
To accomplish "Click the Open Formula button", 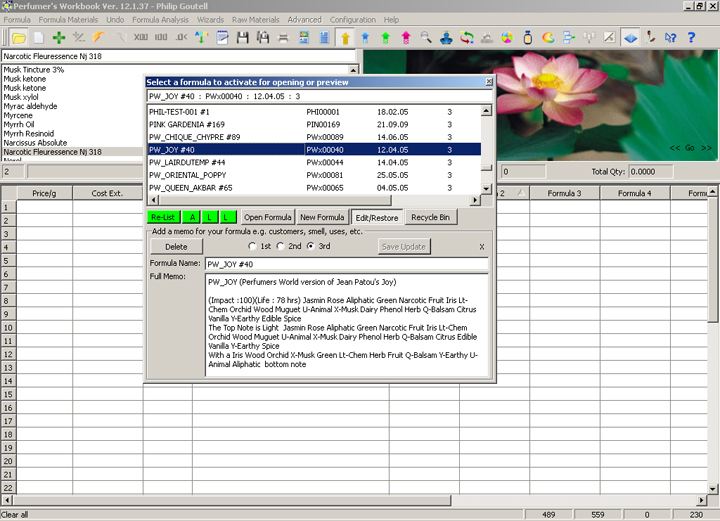I will (x=267, y=217).
